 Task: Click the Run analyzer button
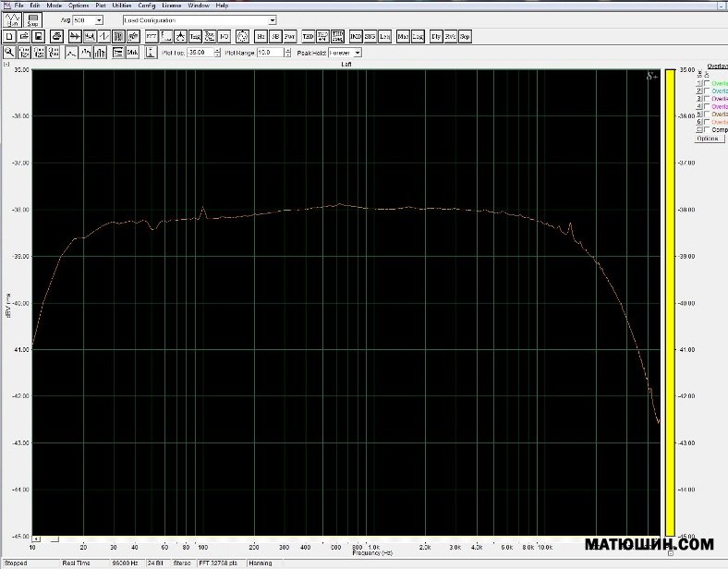coord(12,19)
